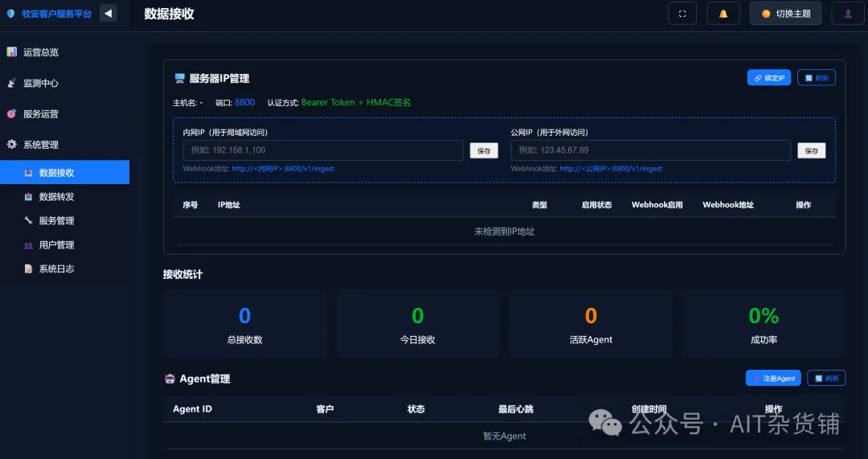Click the 内网IP input field
868x459 pixels.
pyautogui.click(x=323, y=150)
